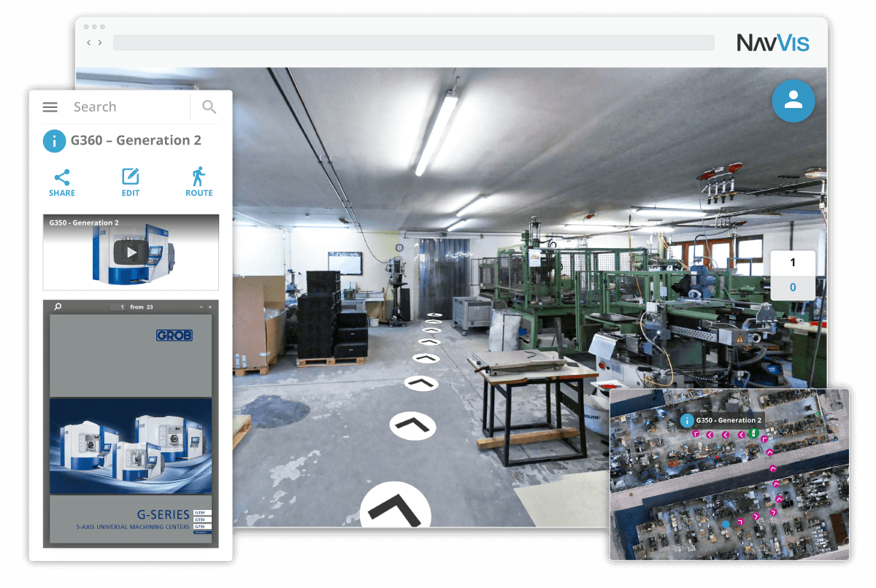876x588 pixels.
Task: Edit the G360 point of interest
Action: tap(131, 182)
